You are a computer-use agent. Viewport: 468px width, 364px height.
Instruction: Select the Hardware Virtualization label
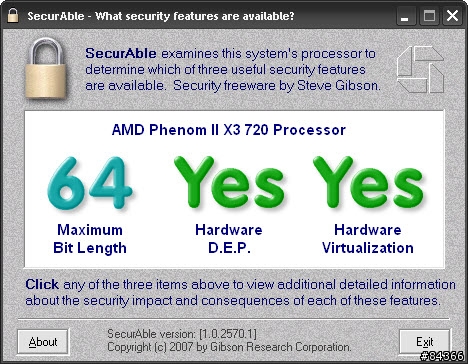pyautogui.click(x=368, y=239)
